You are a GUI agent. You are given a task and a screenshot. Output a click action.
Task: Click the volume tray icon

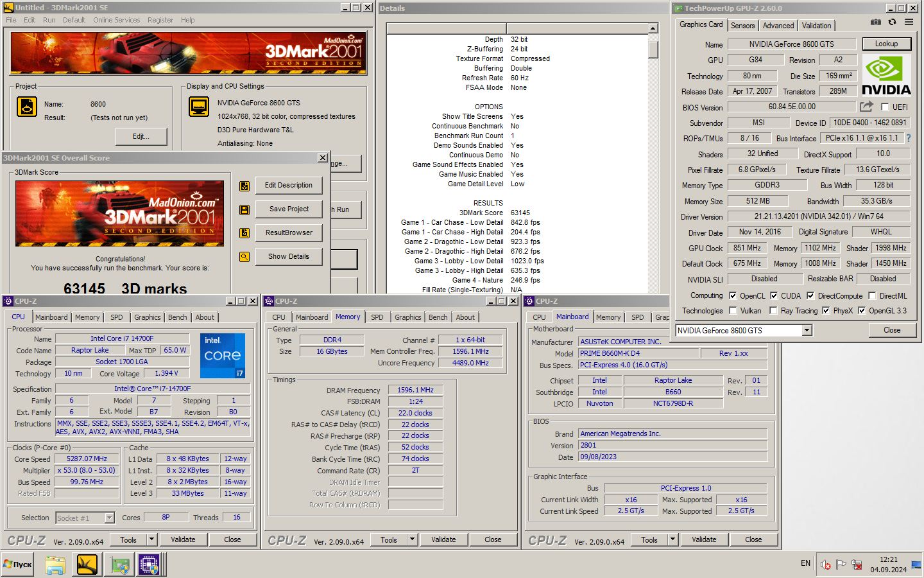pos(825,565)
